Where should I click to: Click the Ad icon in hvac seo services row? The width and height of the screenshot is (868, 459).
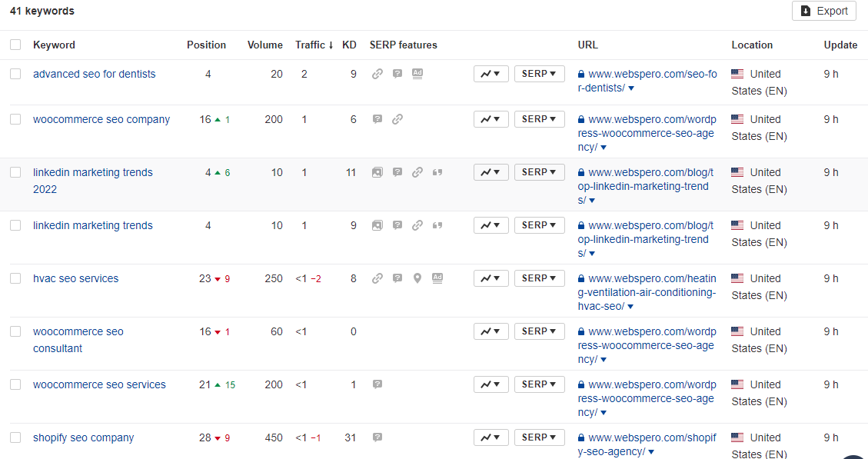(x=437, y=278)
